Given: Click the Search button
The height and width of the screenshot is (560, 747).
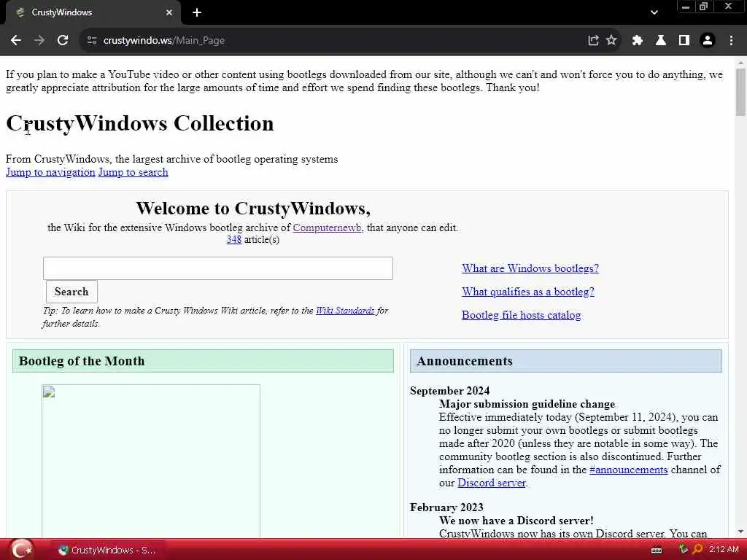Looking at the screenshot, I should [x=71, y=292].
